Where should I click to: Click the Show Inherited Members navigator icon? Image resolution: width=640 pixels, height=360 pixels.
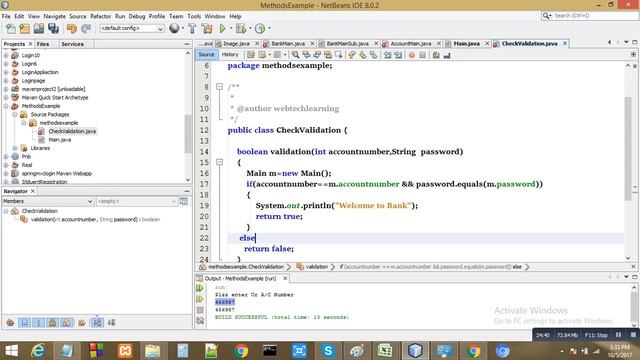[10, 323]
